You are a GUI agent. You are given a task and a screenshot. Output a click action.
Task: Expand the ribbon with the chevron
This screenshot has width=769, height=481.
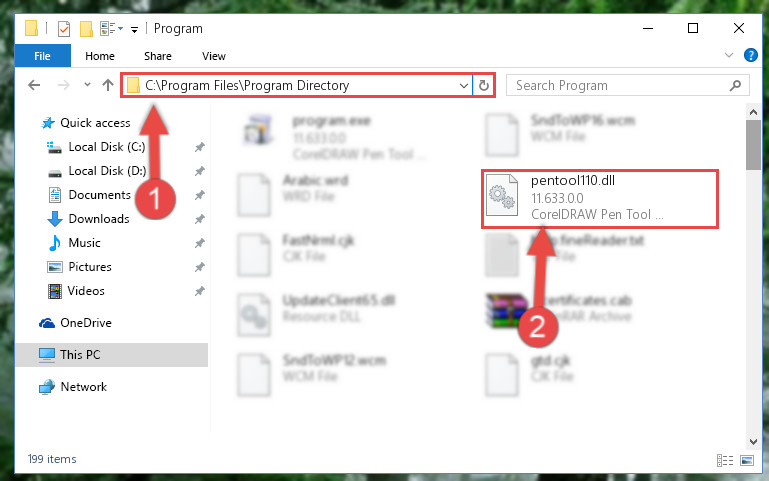[729, 55]
